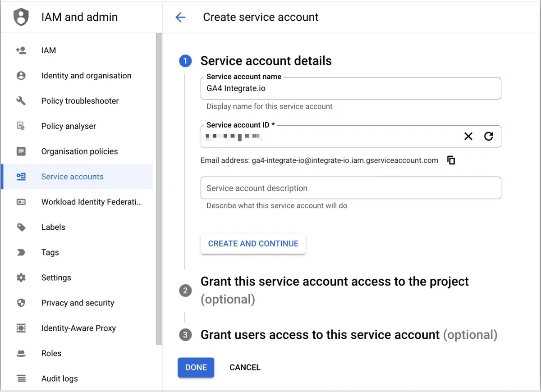The width and height of the screenshot is (541, 392).
Task: Click the IAM and admin shield logo
Action: (x=20, y=17)
